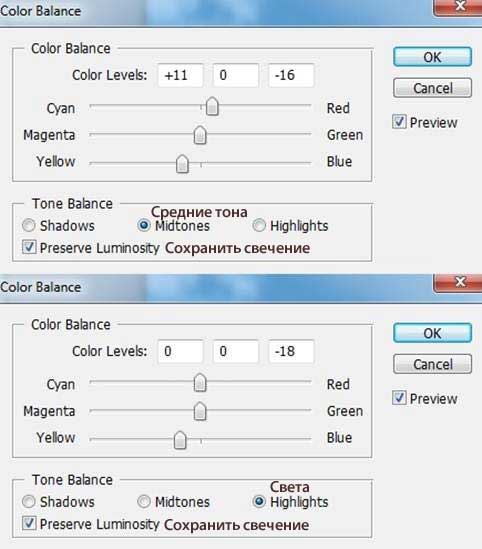Select Midtones radio in the lower dialog

(144, 501)
